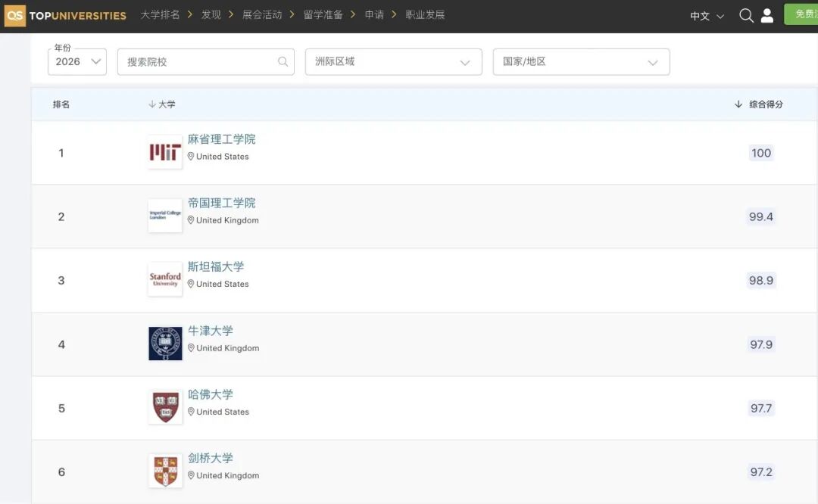Click the Harvard shield logo
818x504 pixels.
coord(165,407)
